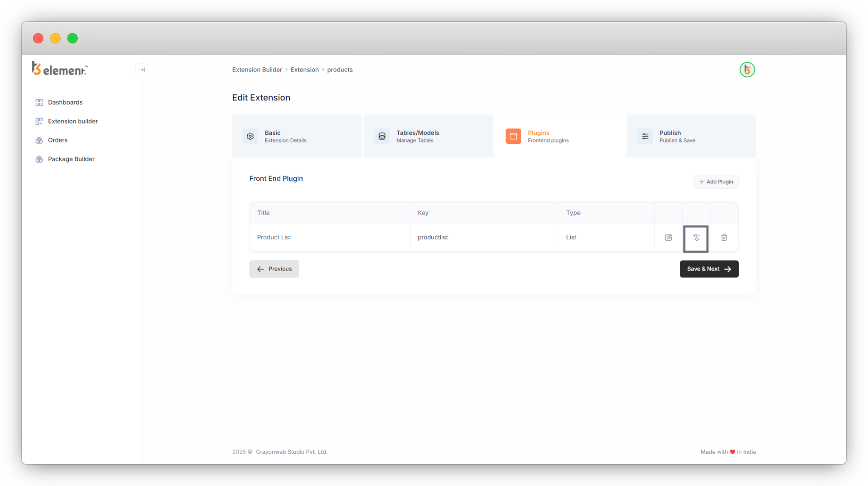
Task: Go to Extension builder in sidebar
Action: click(x=72, y=121)
